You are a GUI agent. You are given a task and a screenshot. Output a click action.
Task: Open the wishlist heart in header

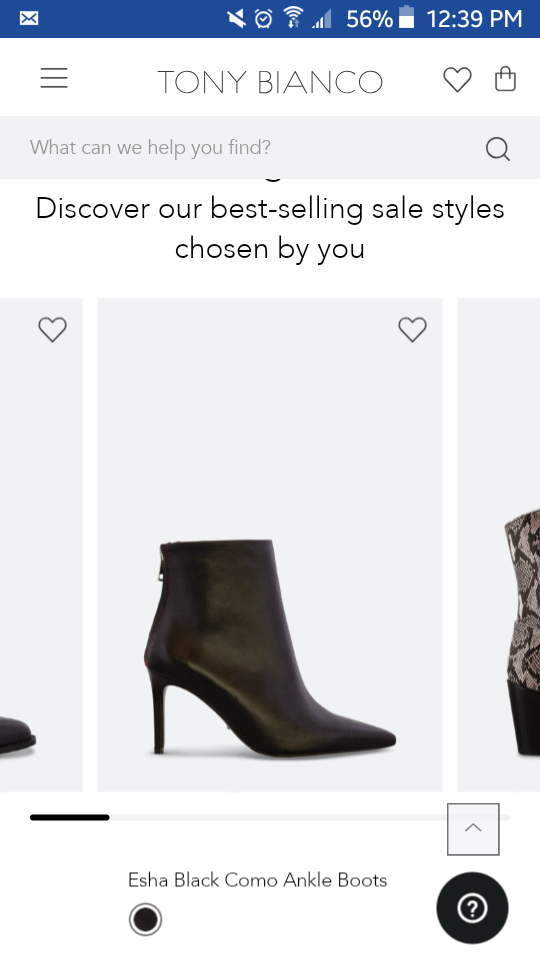tap(457, 80)
